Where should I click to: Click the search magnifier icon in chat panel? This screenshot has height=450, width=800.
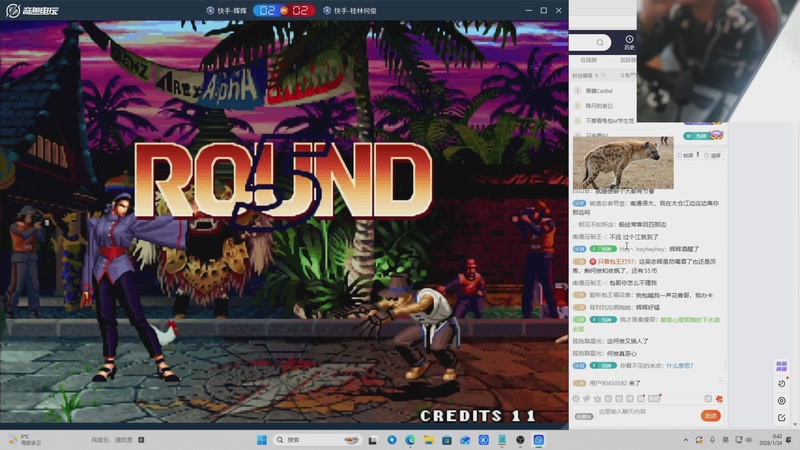tap(600, 42)
